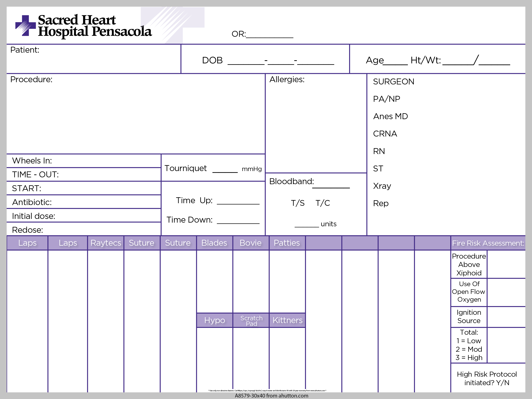This screenshot has width=532, height=399.
Task: Select the T/C option
Action: coord(323,203)
